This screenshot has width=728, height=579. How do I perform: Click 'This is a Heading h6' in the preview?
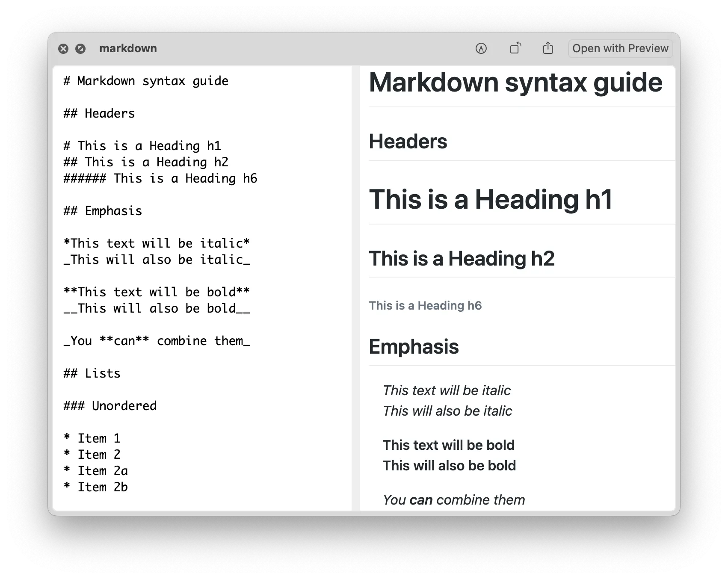click(x=425, y=305)
